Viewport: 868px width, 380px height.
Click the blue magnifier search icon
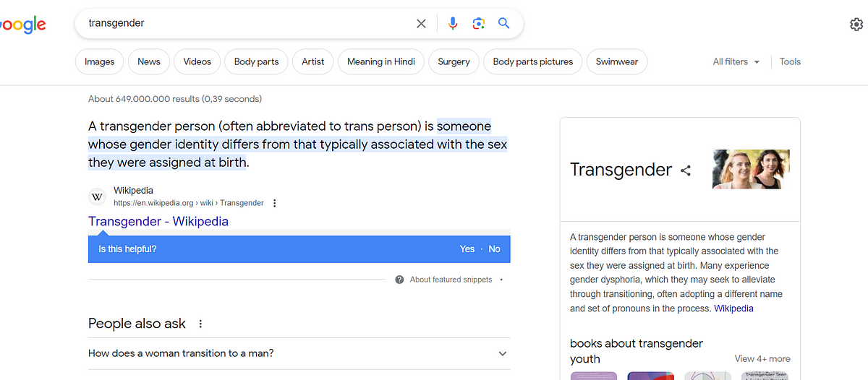coord(504,23)
